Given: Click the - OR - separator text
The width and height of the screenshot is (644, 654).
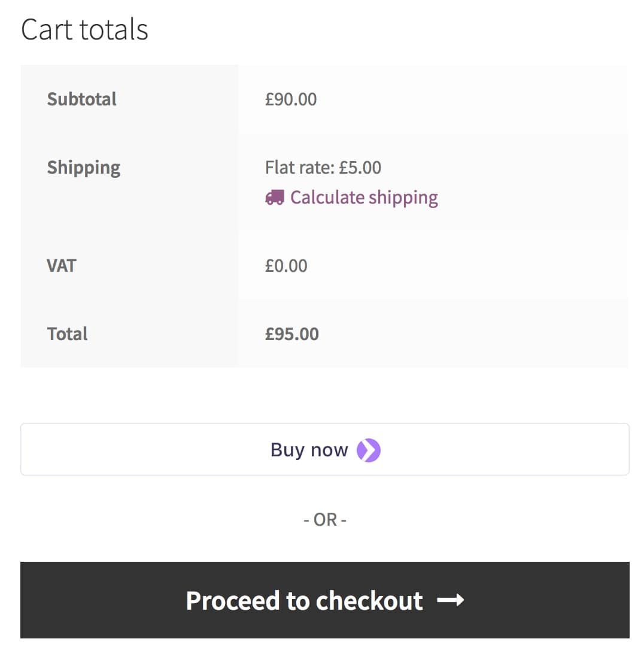Looking at the screenshot, I should pyautogui.click(x=325, y=519).
